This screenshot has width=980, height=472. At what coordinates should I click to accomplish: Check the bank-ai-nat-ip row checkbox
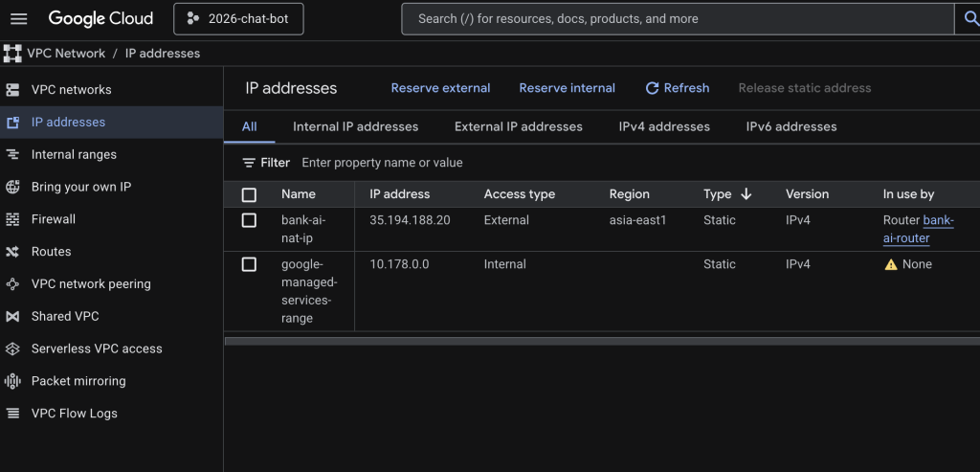[249, 220]
